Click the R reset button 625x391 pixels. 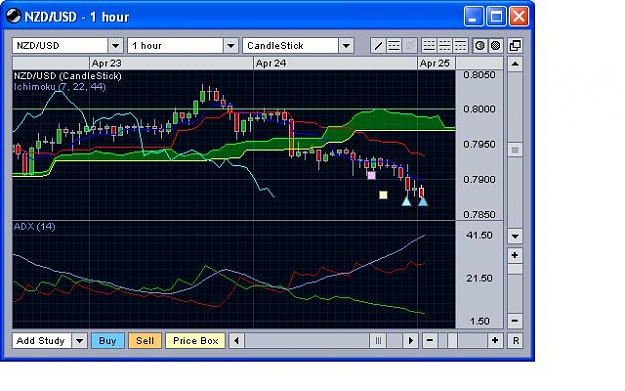click(x=515, y=341)
